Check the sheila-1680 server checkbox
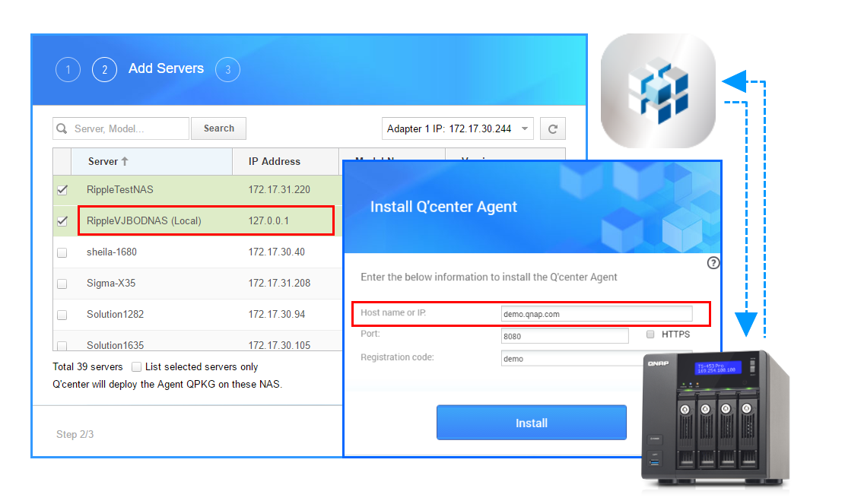 pyautogui.click(x=62, y=252)
